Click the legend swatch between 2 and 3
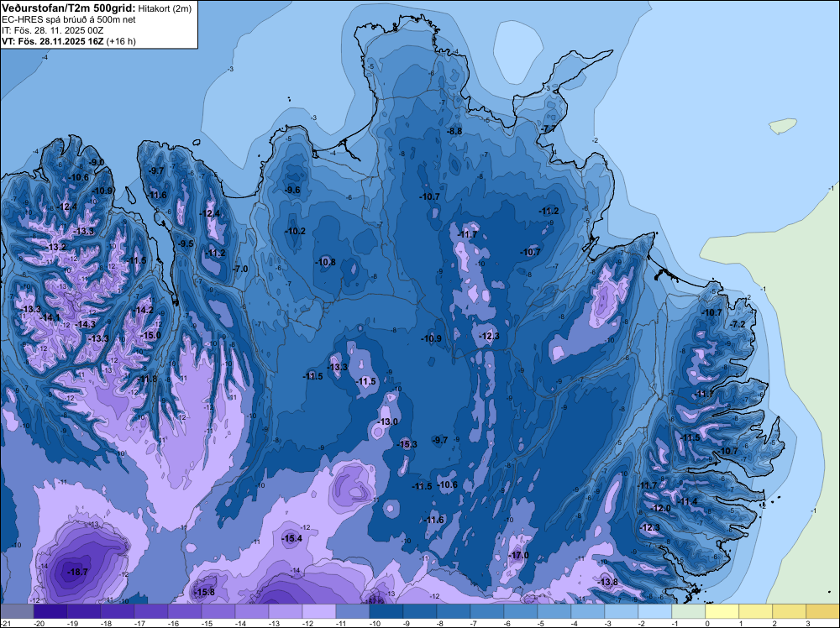This screenshot has height=628, width=840. [790, 612]
